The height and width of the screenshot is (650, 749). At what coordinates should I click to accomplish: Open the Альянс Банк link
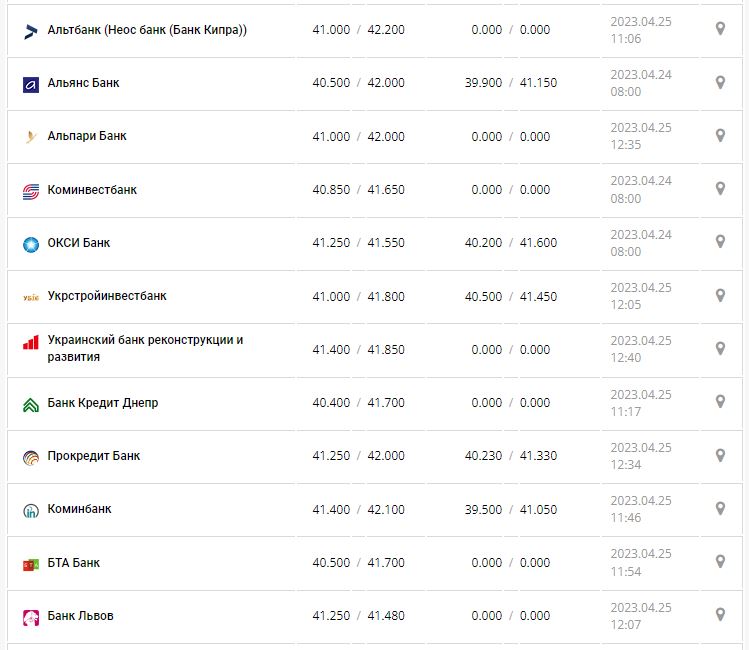tap(83, 83)
